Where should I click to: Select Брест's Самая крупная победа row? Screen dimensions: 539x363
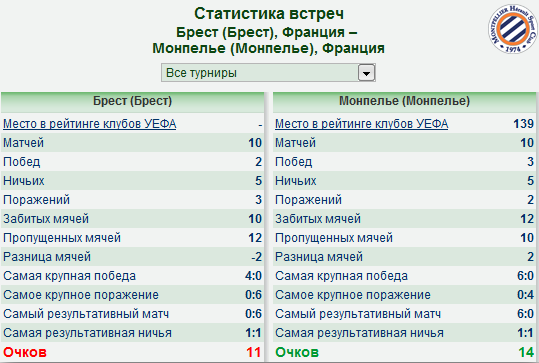click(x=132, y=276)
